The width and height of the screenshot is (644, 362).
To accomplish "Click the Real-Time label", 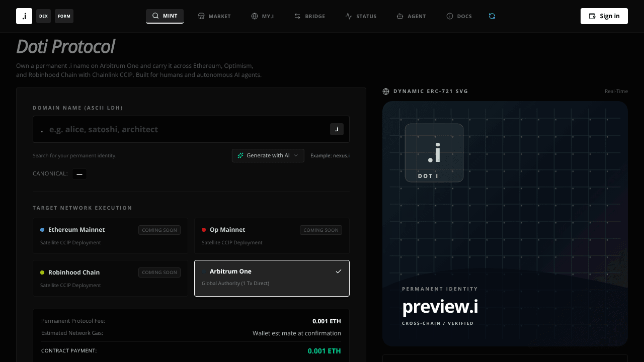I will click(x=616, y=92).
